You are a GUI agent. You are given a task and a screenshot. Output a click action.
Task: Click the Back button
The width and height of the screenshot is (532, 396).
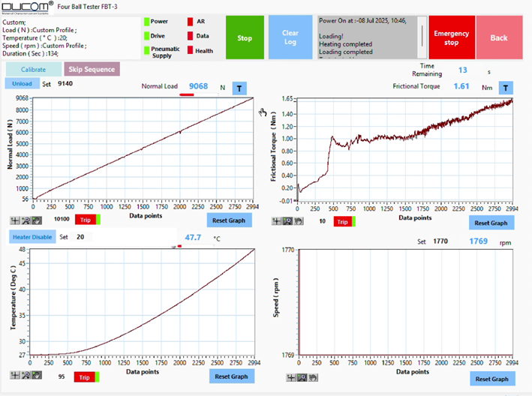(498, 37)
